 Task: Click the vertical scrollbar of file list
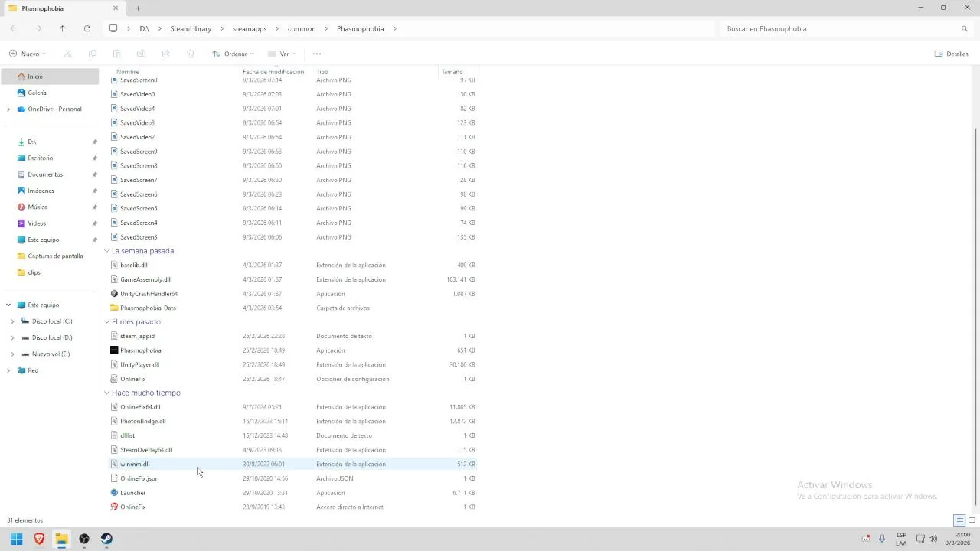tap(975, 318)
